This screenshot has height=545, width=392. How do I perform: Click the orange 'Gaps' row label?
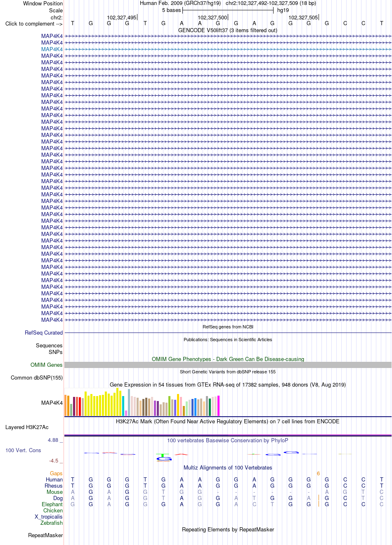[x=56, y=473]
